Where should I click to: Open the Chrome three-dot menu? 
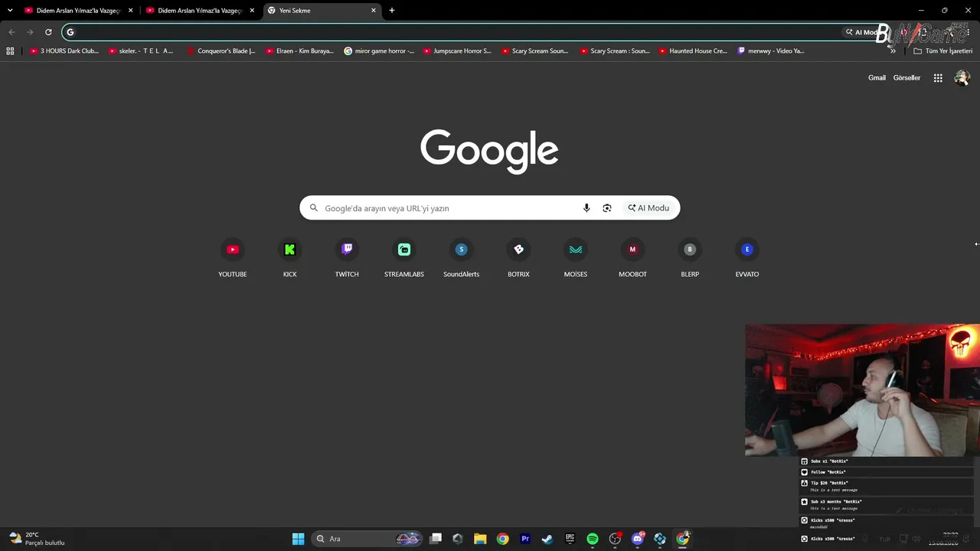[968, 32]
